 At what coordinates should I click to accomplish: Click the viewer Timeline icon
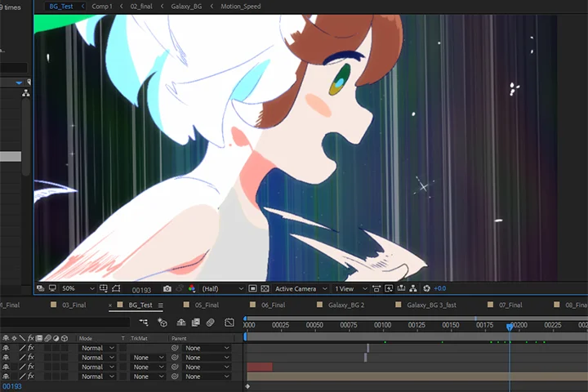[x=401, y=288]
